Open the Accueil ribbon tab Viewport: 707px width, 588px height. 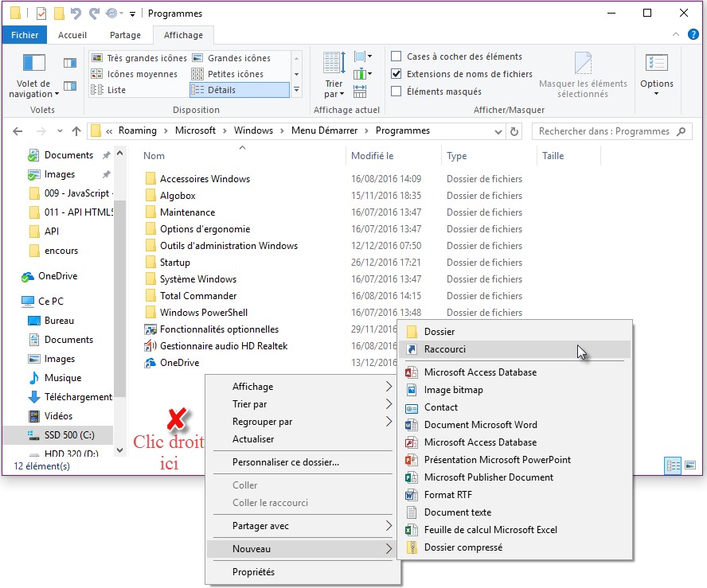point(72,35)
